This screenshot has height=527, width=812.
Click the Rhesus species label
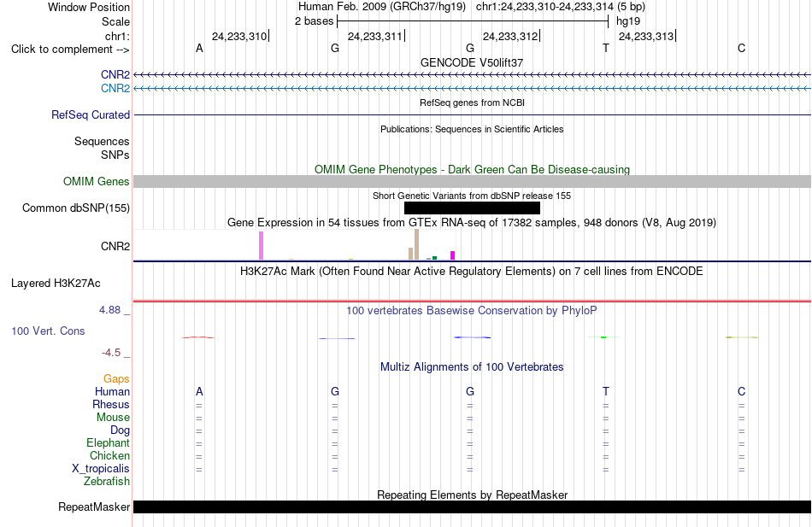[x=111, y=404]
